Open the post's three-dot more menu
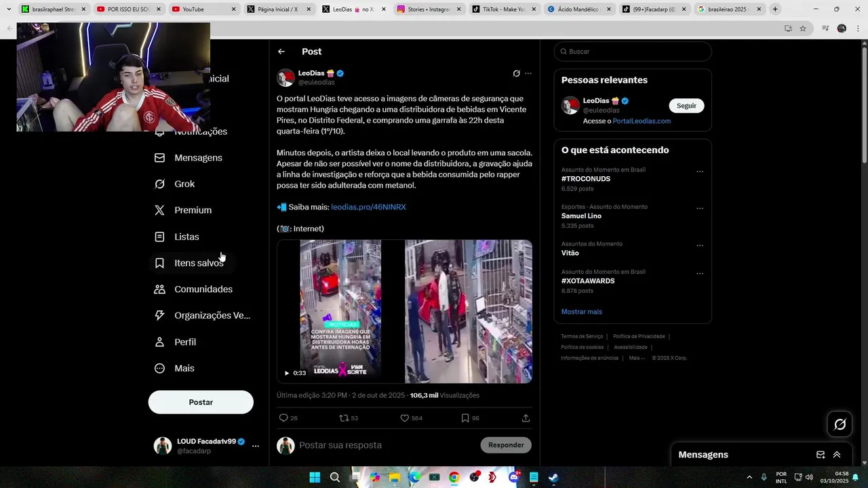This screenshot has width=868, height=488. (x=528, y=73)
